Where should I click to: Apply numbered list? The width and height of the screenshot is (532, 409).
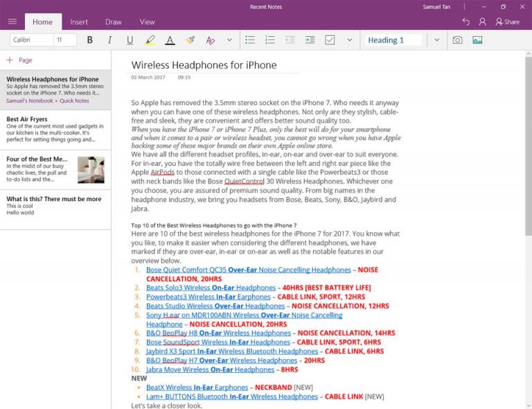coord(270,40)
